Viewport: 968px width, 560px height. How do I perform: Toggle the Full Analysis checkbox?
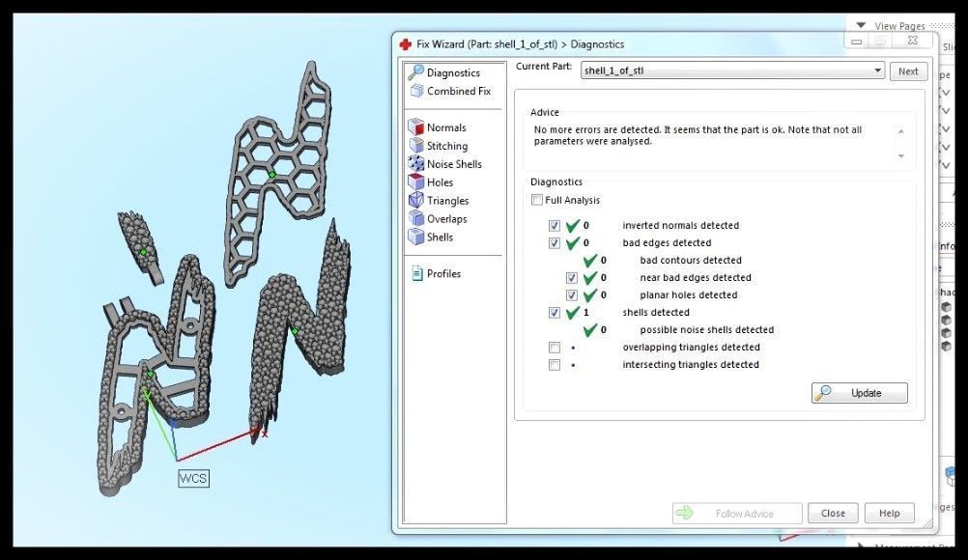pyautogui.click(x=537, y=200)
